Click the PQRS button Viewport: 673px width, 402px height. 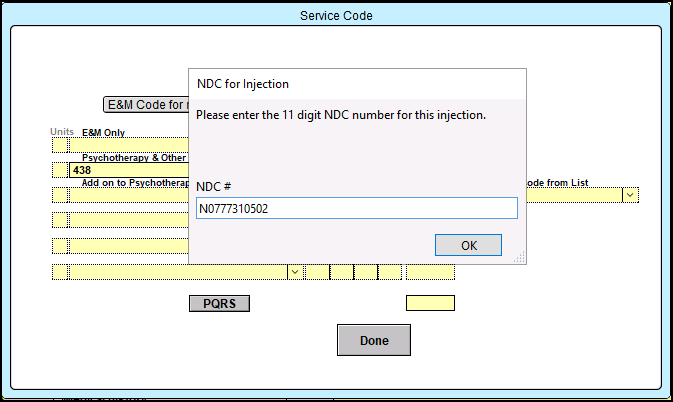pos(219,304)
